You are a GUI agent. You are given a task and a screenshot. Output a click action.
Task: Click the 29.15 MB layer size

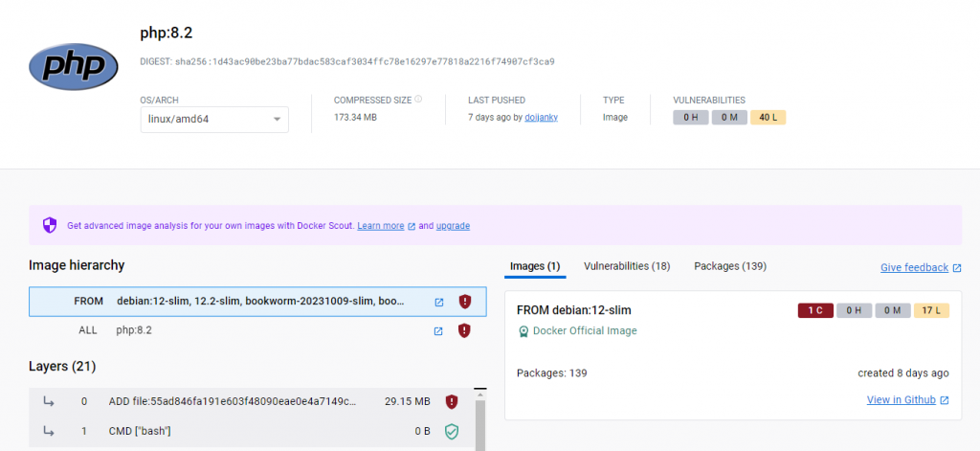coord(407,401)
